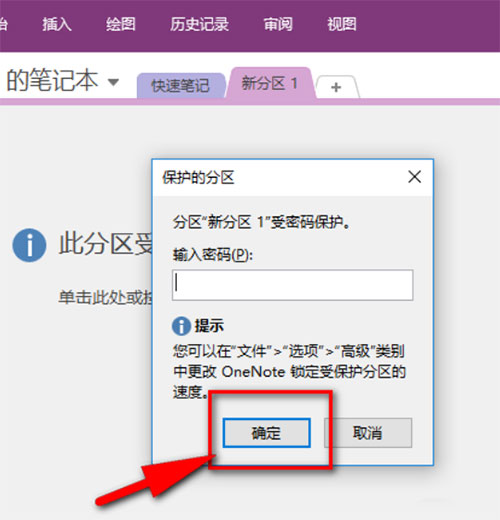Click the blue info icon beside 提示
The image size is (500, 520).
coord(181,326)
